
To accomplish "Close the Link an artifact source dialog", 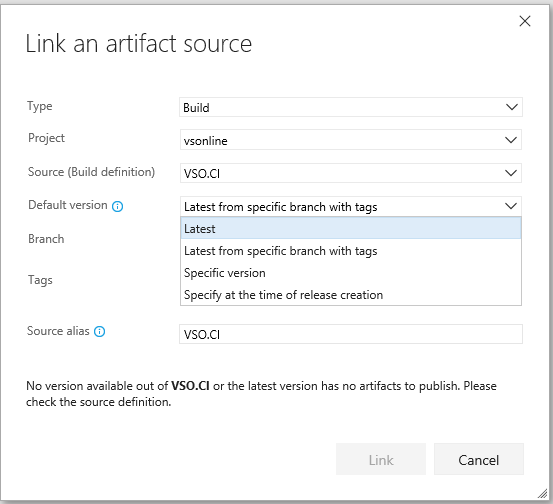I will (525, 21).
